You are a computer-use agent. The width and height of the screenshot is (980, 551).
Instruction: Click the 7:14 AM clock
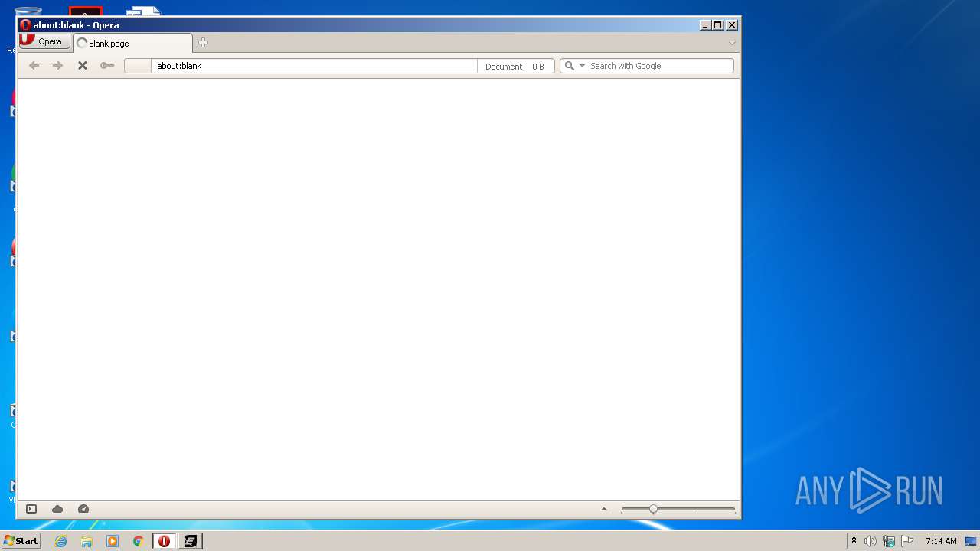pos(941,541)
